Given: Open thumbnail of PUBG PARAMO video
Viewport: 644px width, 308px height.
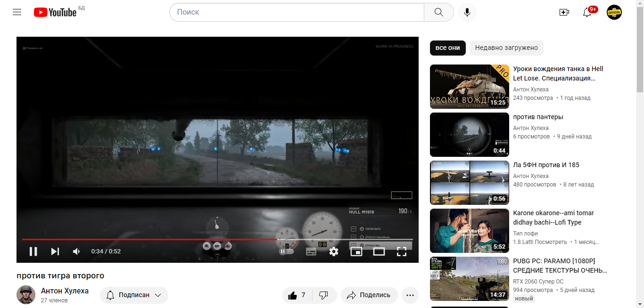Looking at the screenshot, I should (470, 279).
